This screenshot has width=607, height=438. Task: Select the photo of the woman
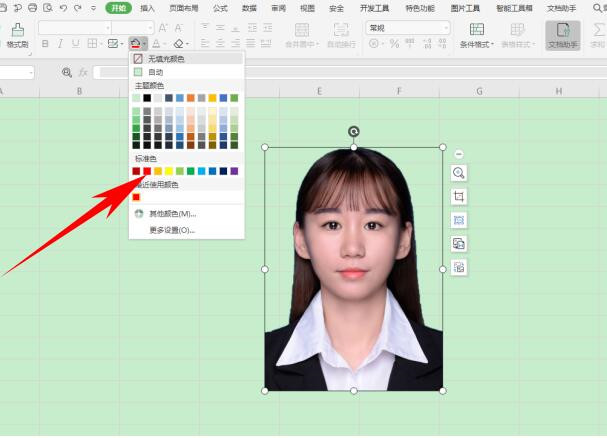pos(353,268)
